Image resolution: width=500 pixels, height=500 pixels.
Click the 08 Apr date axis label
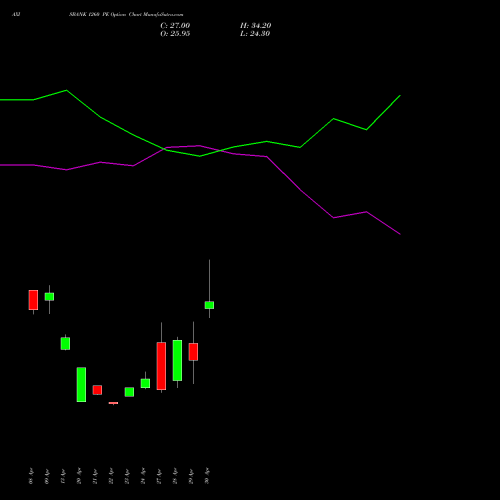click(31, 476)
